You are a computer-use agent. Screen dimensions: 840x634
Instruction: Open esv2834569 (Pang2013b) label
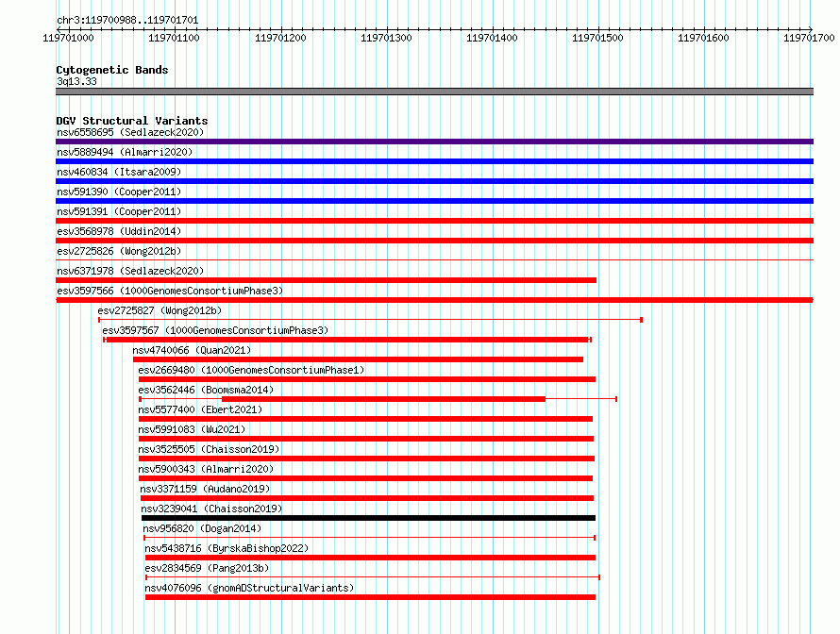point(207,568)
